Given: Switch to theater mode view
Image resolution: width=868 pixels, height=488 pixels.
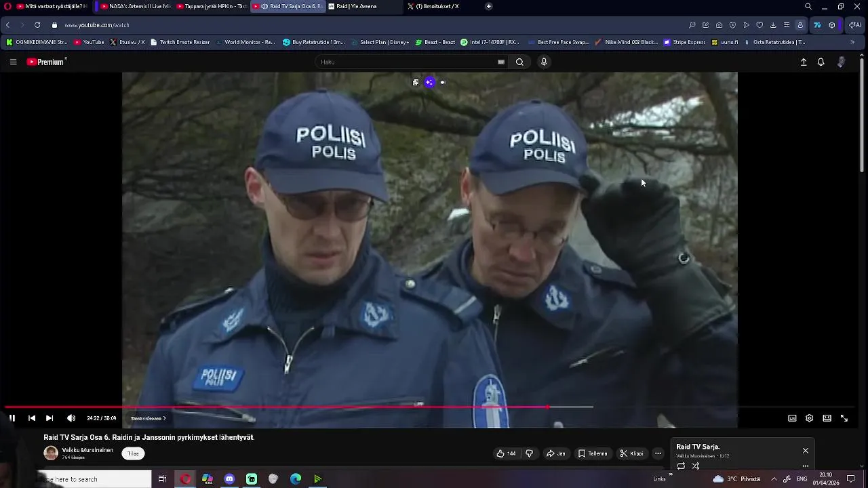Looking at the screenshot, I should point(827,418).
